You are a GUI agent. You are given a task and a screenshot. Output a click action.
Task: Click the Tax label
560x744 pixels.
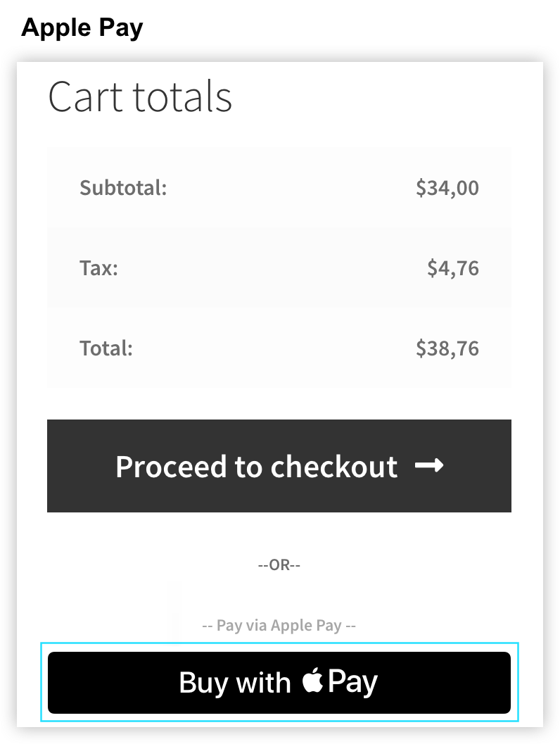(98, 268)
